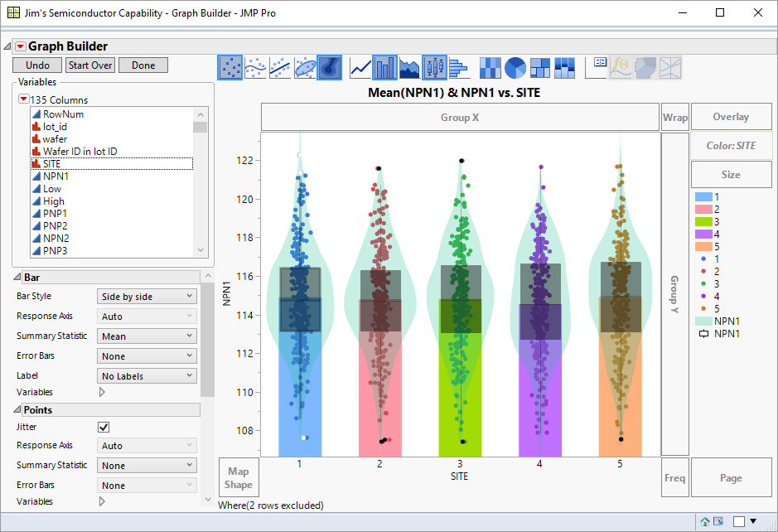778x532 pixels.
Task: Add a Pie chart element
Action: click(514, 66)
